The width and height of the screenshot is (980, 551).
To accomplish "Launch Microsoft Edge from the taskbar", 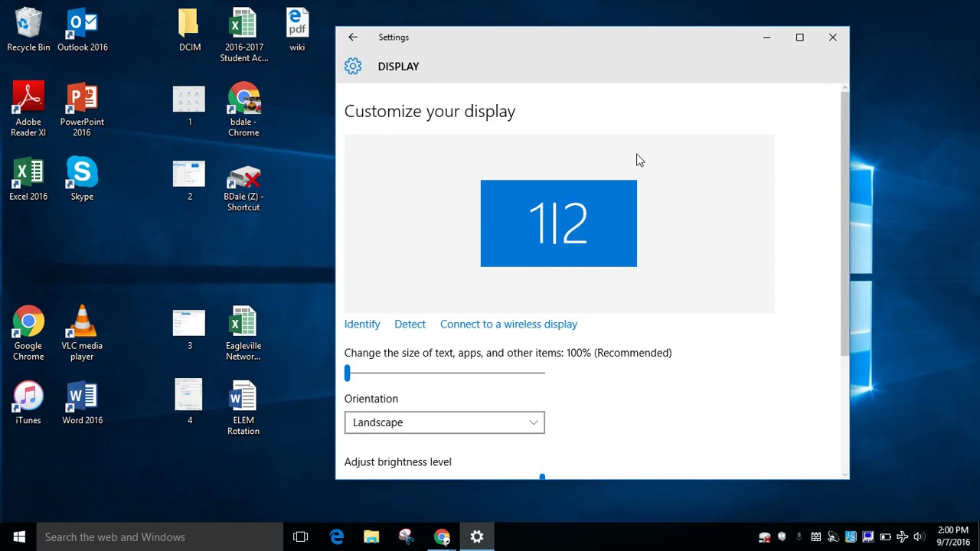I will pos(337,536).
